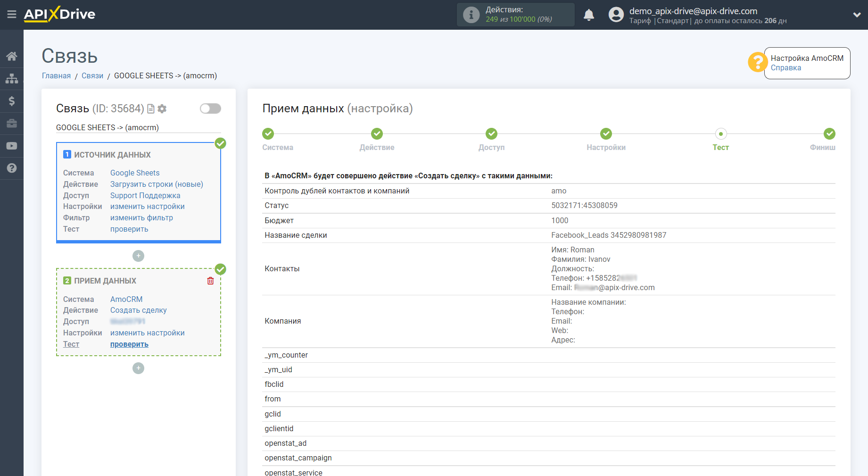Delete the Прием данных block
Viewport: 868px width, 476px height.
(x=210, y=281)
